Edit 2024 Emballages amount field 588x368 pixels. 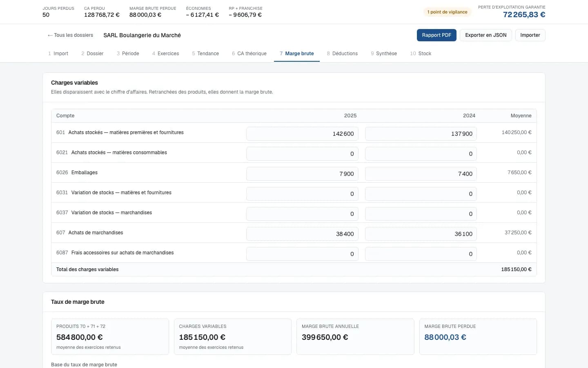(421, 174)
